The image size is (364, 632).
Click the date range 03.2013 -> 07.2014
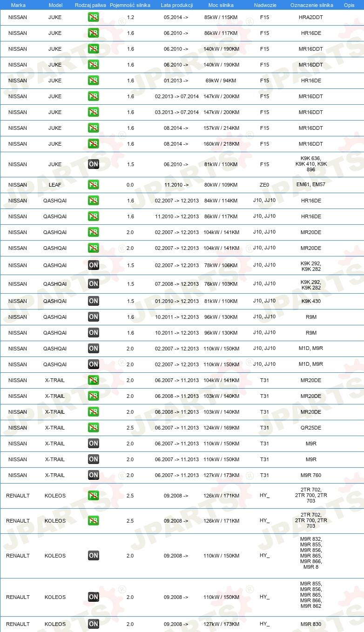(x=177, y=112)
